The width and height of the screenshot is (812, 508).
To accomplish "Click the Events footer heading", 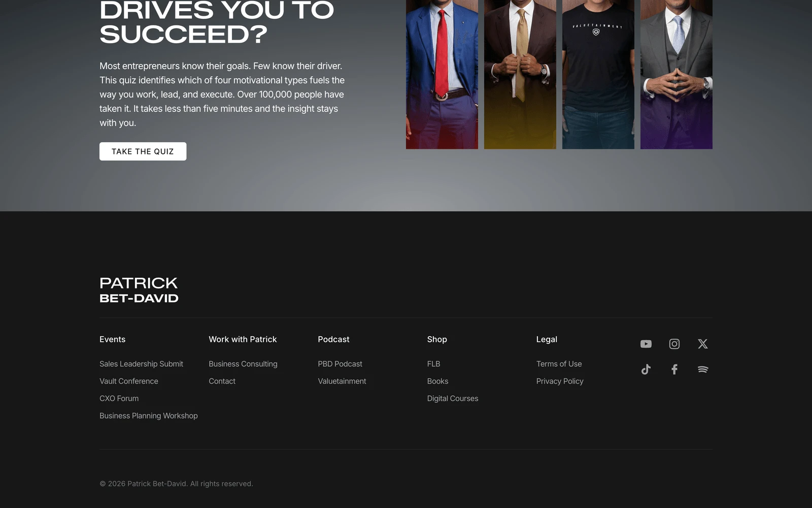I will pos(112,339).
